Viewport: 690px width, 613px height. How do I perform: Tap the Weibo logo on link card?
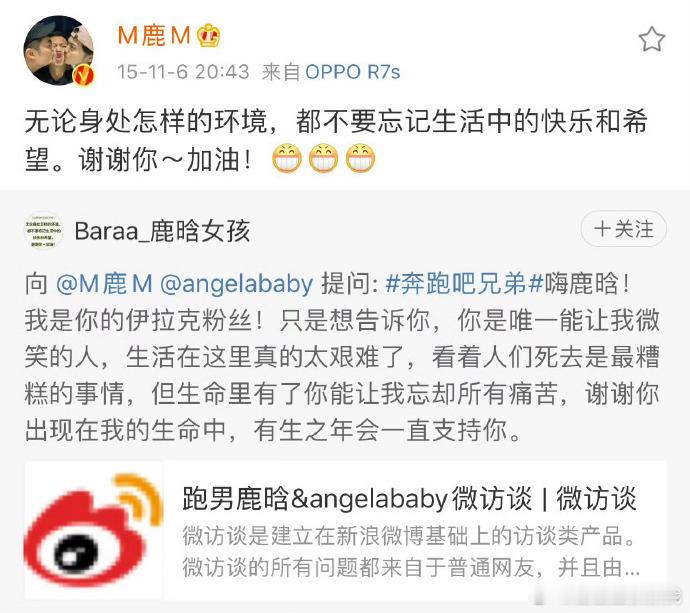tap(94, 530)
